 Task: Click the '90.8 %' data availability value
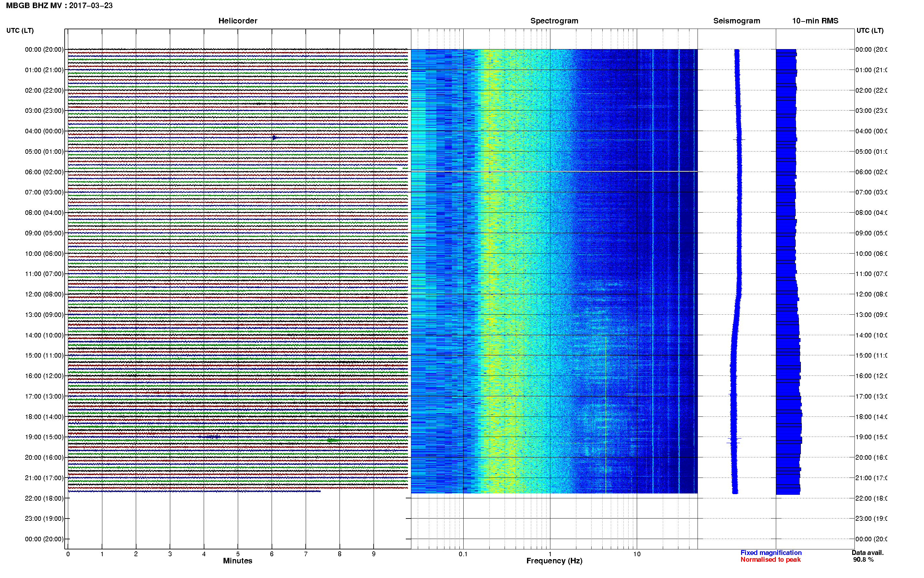point(863,560)
